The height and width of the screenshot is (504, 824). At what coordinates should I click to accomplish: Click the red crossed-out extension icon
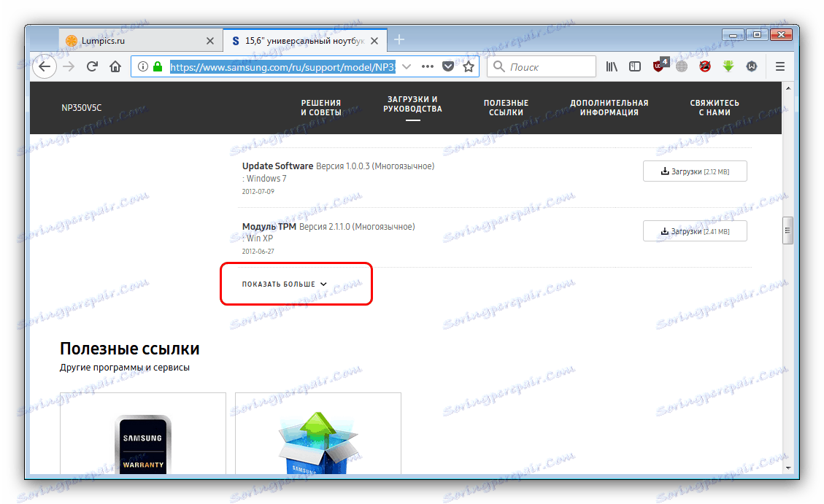click(705, 66)
